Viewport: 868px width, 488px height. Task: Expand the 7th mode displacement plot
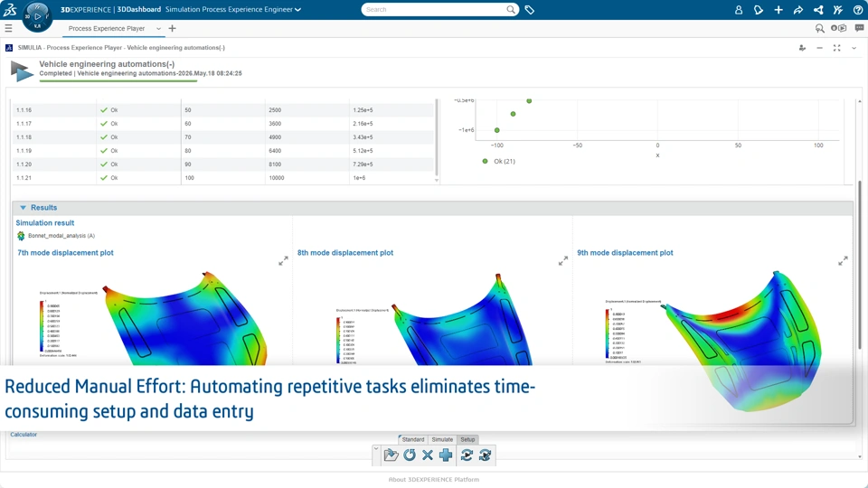click(283, 260)
